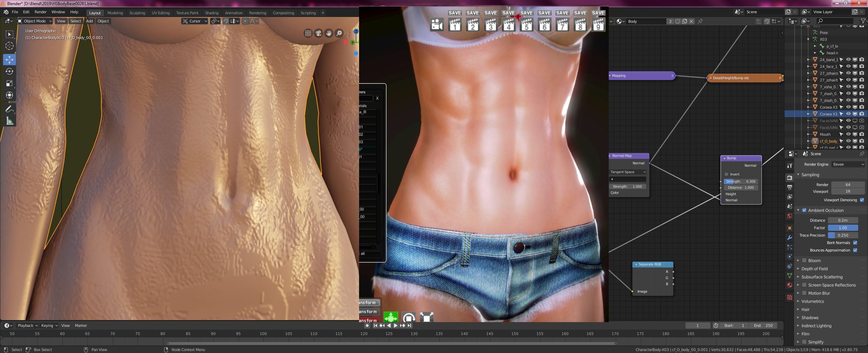868x353 pixels.
Task: Switch to the UV Editing workspace tab
Action: click(x=161, y=13)
